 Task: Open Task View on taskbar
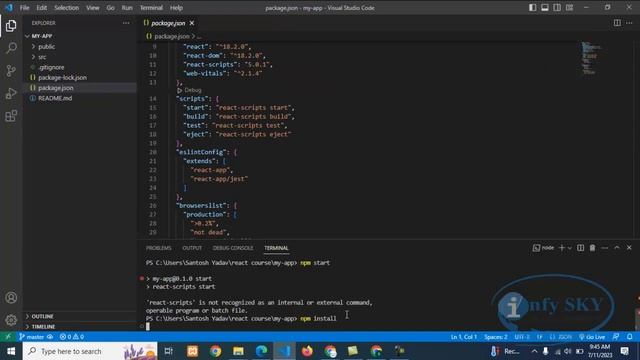pos(169,351)
